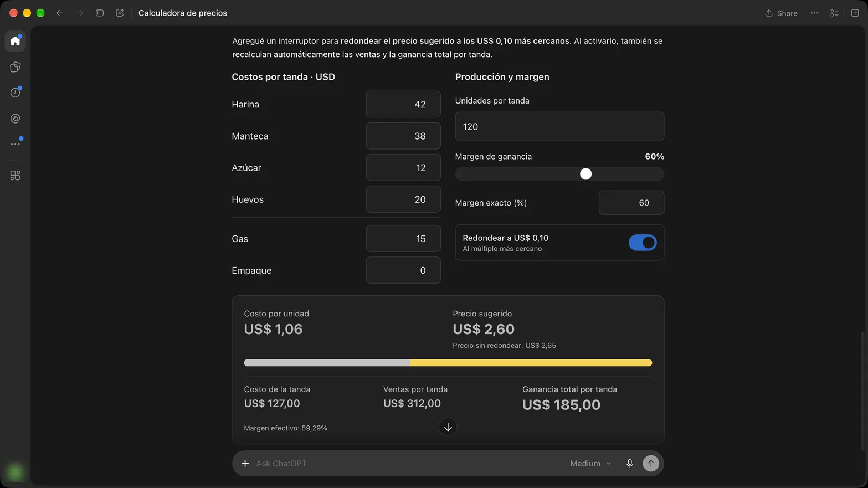Viewport: 868px width, 488px height.
Task: Click the US$ 2,60 suggested price value
Action: (x=484, y=329)
